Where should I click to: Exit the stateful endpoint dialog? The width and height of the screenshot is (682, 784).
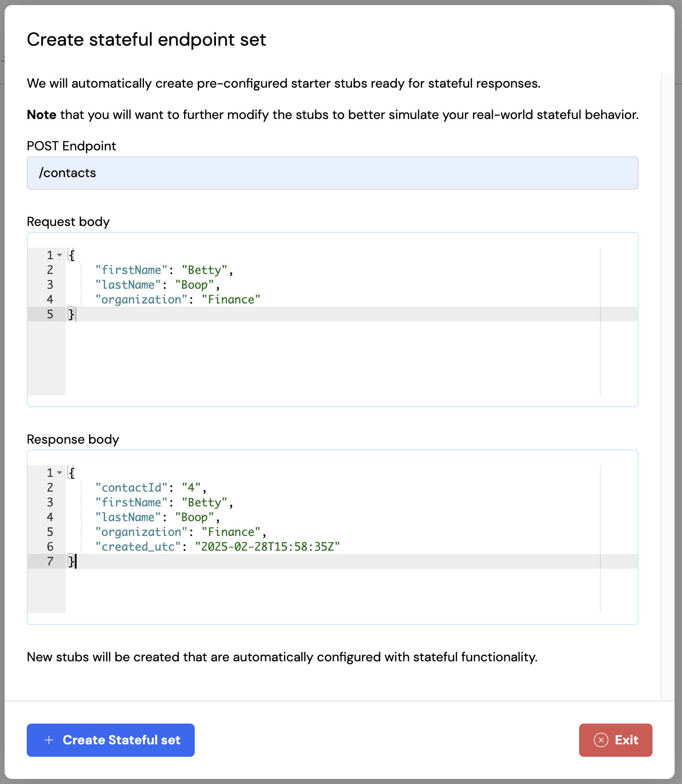pos(616,740)
